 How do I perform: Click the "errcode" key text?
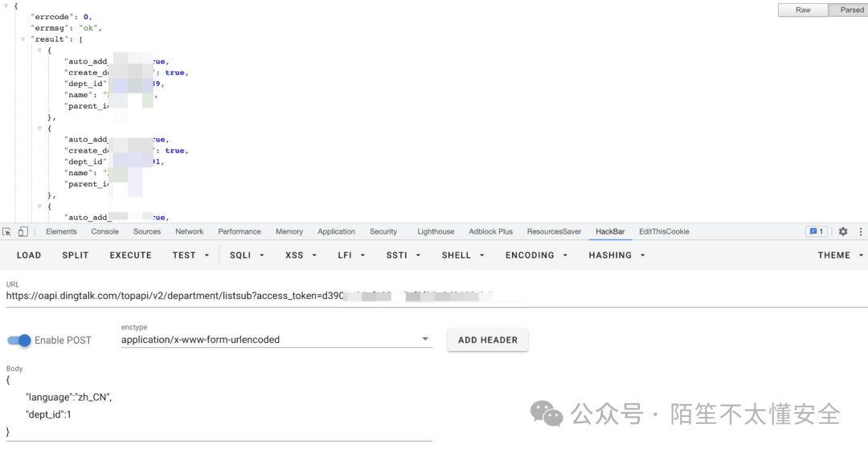point(52,17)
